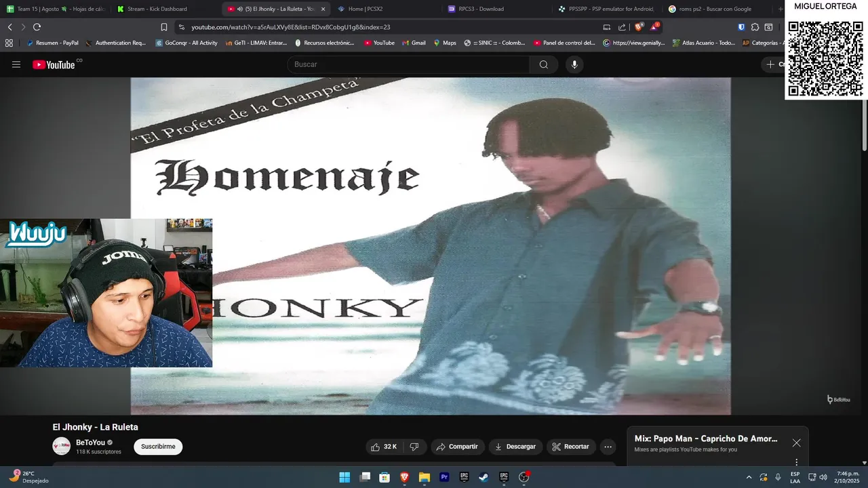Start voice search with the microphone icon
This screenshot has height=488, width=868.
(574, 64)
